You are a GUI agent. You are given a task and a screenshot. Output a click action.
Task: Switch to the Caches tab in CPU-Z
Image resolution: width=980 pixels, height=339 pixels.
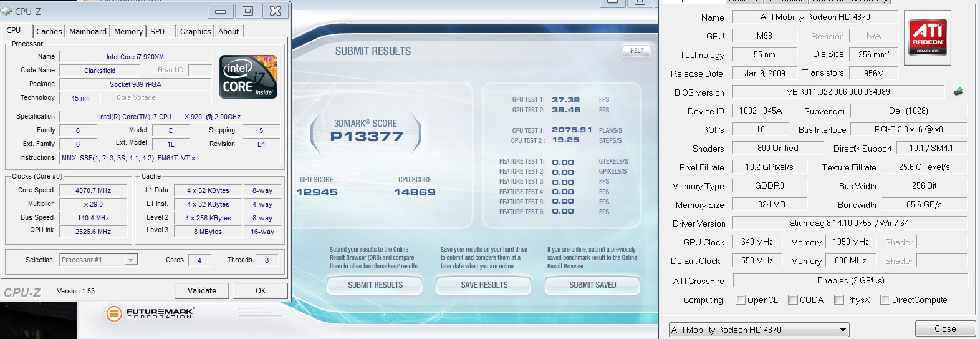pyautogui.click(x=49, y=31)
